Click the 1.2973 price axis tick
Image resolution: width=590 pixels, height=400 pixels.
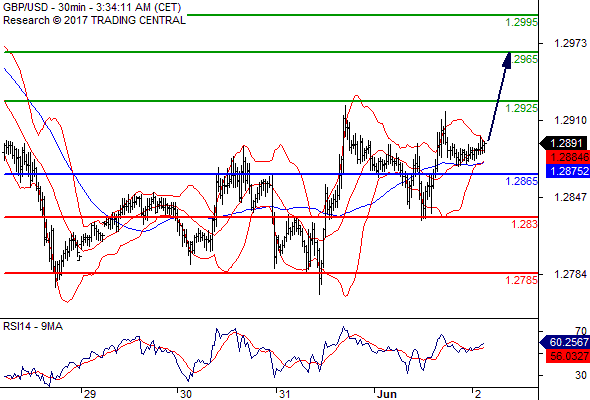pos(570,43)
